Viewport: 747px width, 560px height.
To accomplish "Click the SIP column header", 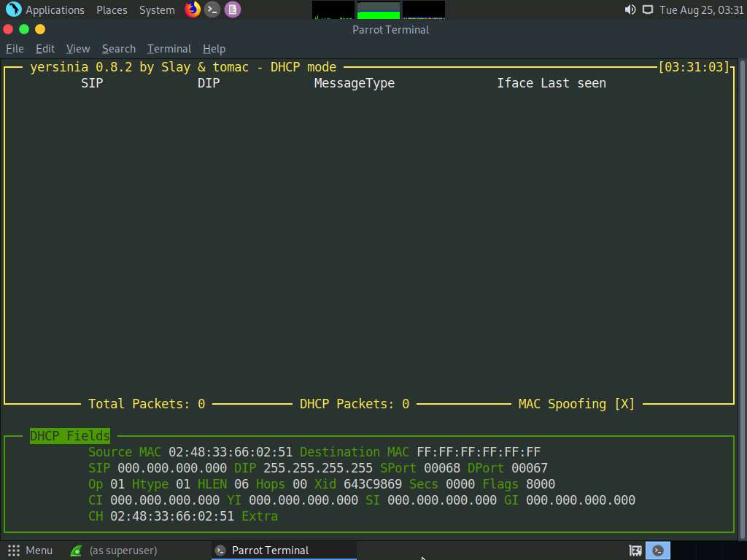I will tap(92, 83).
